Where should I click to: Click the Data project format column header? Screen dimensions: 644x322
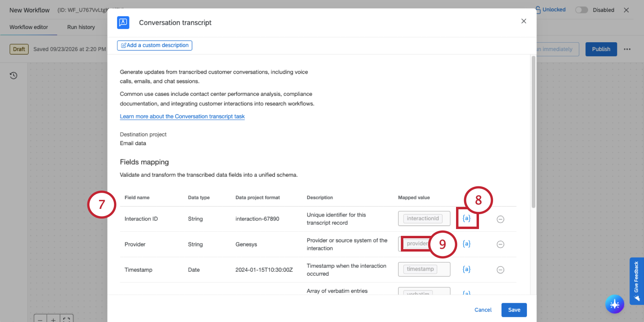coord(258,198)
